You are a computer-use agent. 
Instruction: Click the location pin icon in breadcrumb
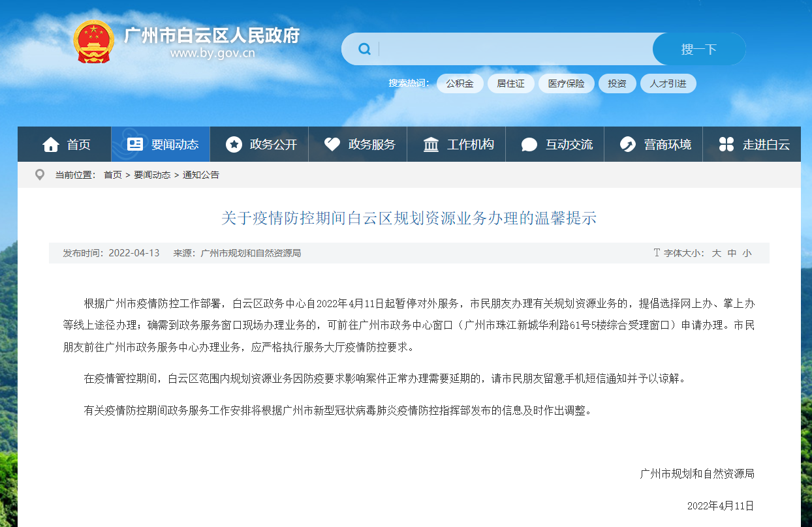click(x=40, y=175)
